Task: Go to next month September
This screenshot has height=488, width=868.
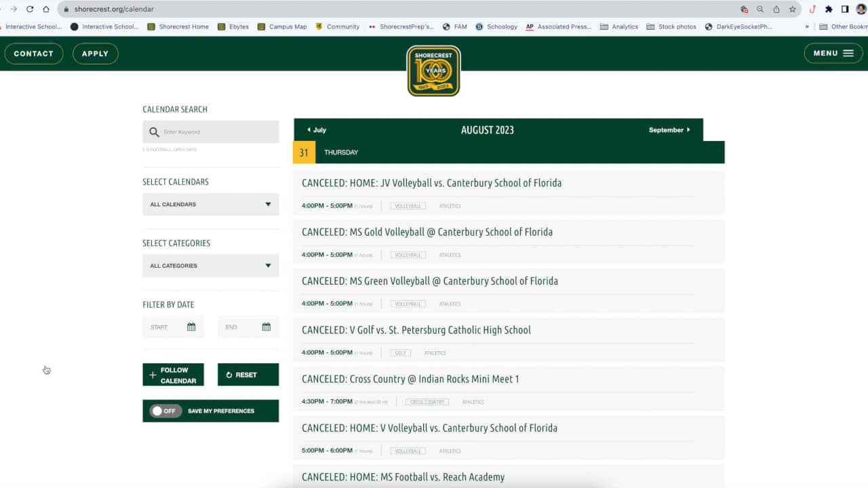Action: (669, 129)
